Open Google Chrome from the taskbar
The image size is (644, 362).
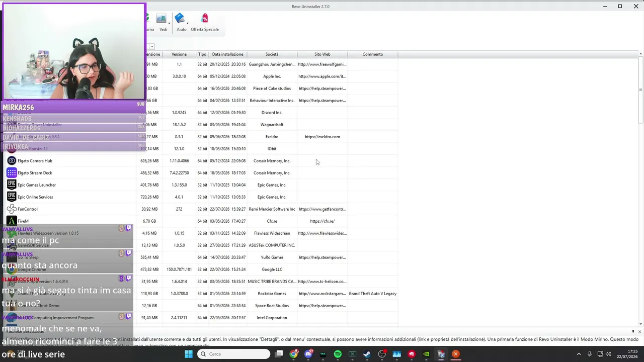tap(294, 354)
